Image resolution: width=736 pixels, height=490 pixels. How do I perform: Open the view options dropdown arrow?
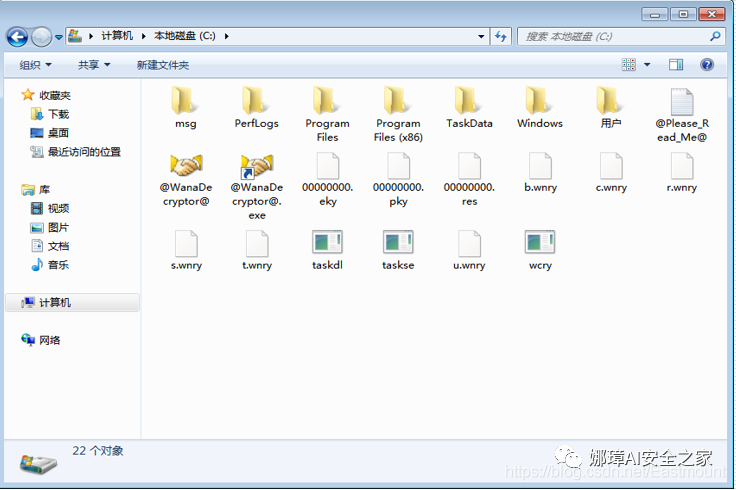pos(647,64)
